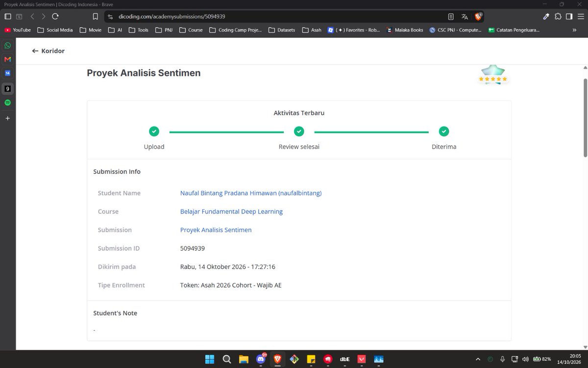This screenshot has height=368, width=588.
Task: View site information icon beside the URL
Action: click(x=110, y=16)
